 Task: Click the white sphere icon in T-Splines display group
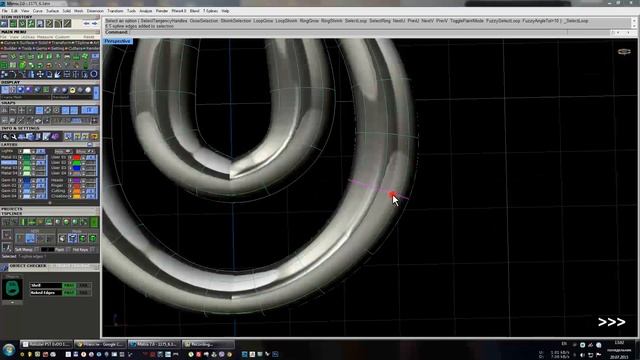click(x=62, y=238)
